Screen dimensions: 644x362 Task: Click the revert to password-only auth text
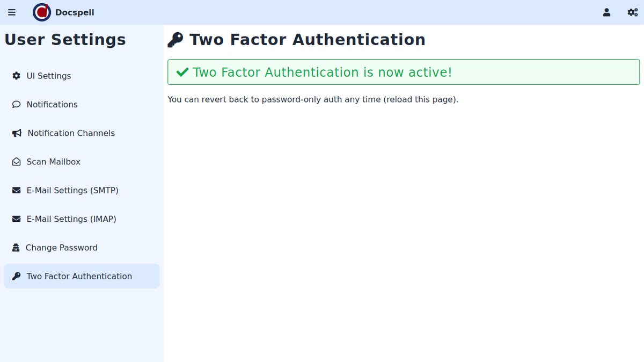(x=313, y=99)
